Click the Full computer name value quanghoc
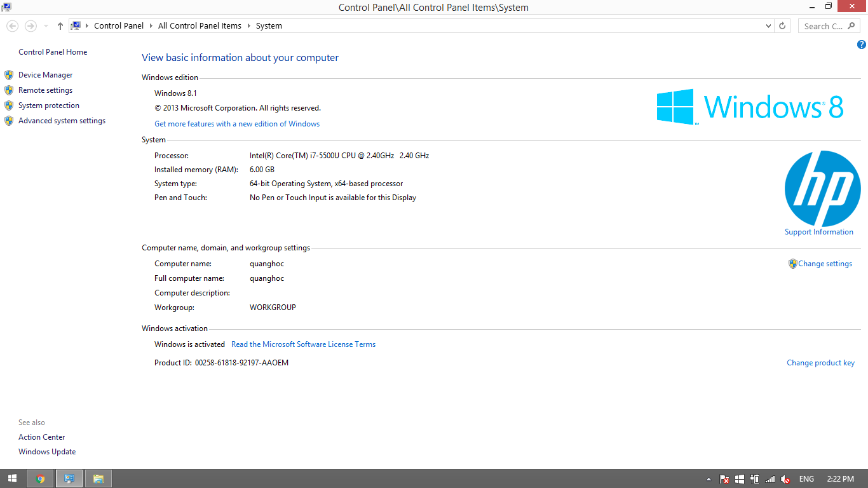 pos(267,278)
